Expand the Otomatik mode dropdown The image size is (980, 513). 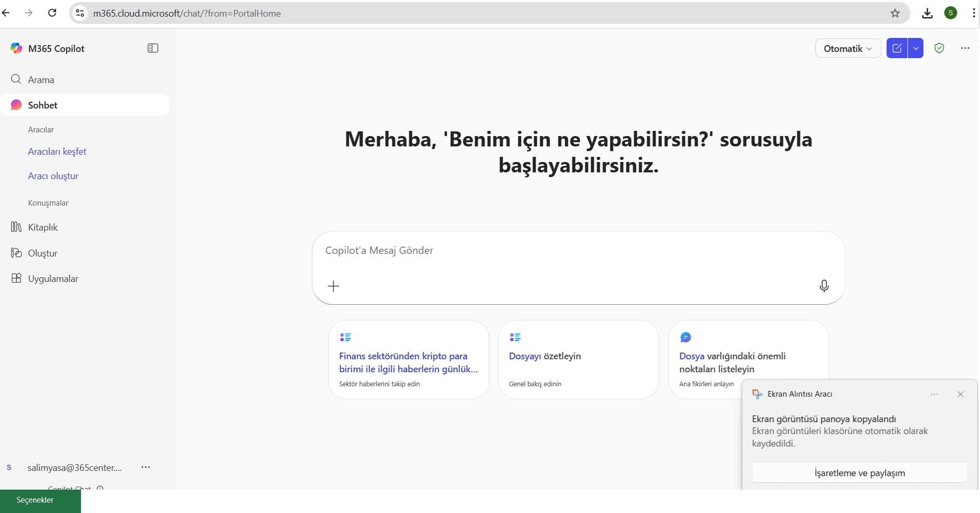click(848, 48)
